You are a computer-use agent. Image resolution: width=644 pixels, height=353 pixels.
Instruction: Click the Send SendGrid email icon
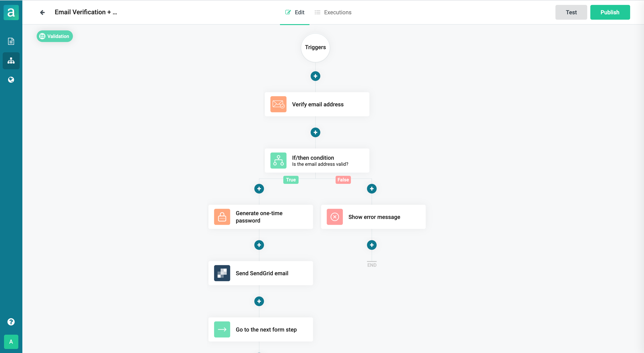pyautogui.click(x=222, y=273)
